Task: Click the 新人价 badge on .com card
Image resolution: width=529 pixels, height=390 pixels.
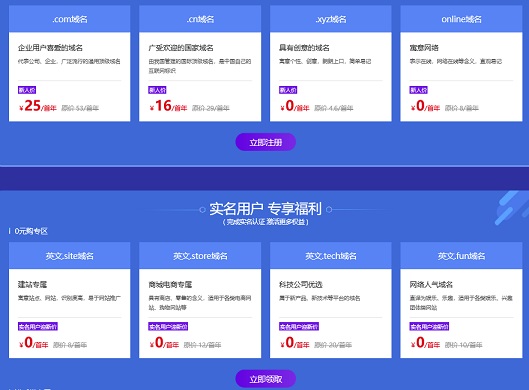Action: [27, 90]
